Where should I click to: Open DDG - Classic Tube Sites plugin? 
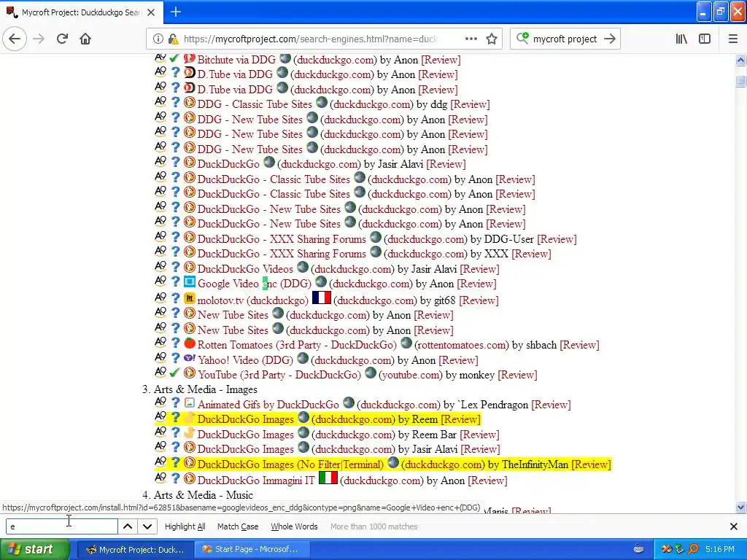pyautogui.click(x=255, y=104)
